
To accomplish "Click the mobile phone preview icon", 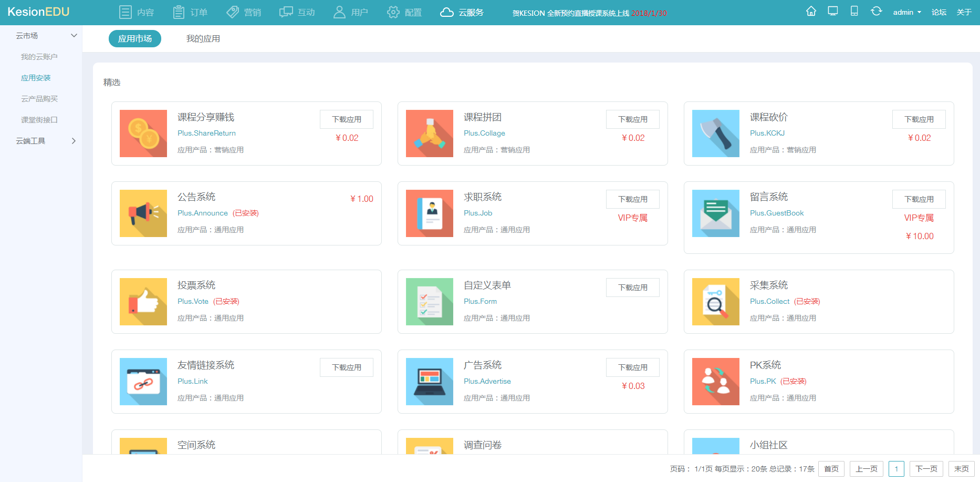I will pyautogui.click(x=854, y=12).
